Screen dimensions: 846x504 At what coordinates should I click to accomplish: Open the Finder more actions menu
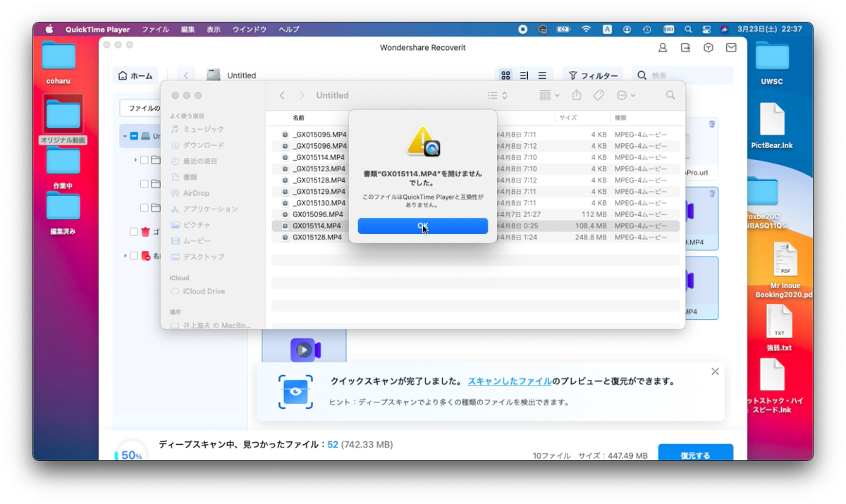coord(625,95)
